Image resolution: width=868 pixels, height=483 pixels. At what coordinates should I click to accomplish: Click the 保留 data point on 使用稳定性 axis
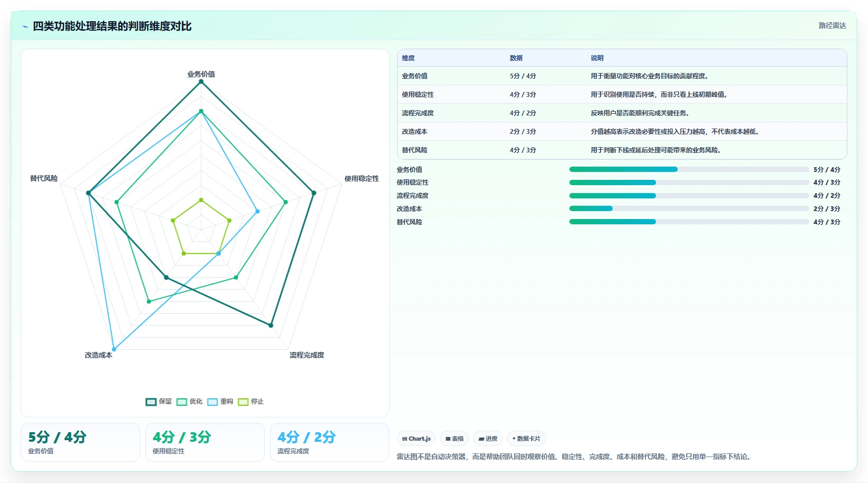314,193
